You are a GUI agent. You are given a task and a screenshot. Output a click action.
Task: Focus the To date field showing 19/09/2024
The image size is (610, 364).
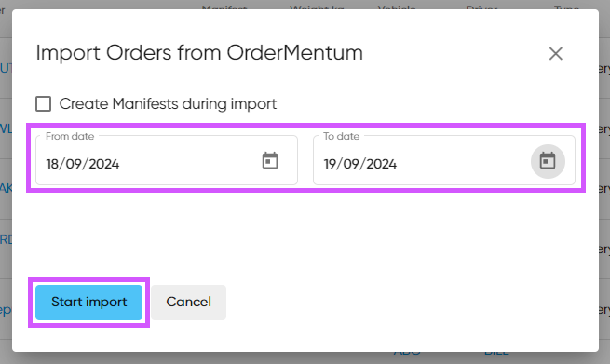pos(444,160)
